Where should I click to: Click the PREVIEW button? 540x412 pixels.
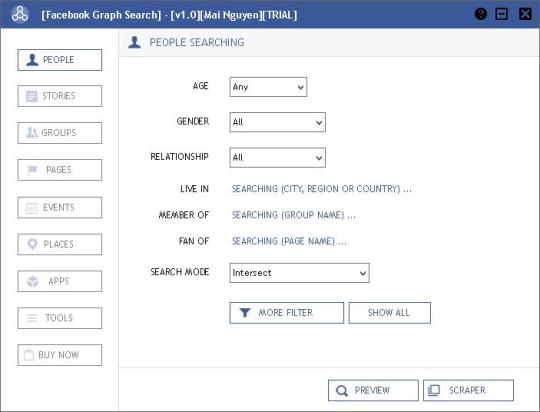point(373,390)
